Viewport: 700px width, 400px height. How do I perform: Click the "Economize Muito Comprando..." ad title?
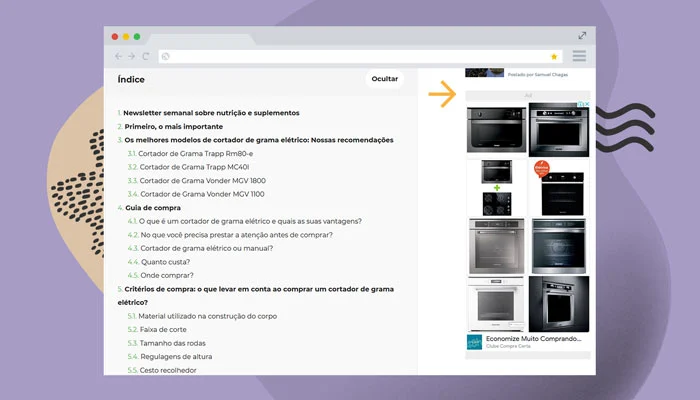[533, 339]
